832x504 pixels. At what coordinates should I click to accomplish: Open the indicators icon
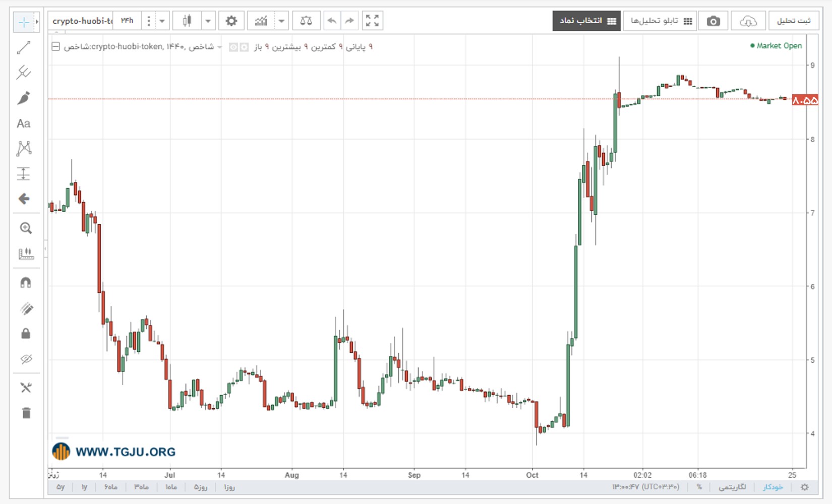(x=261, y=21)
